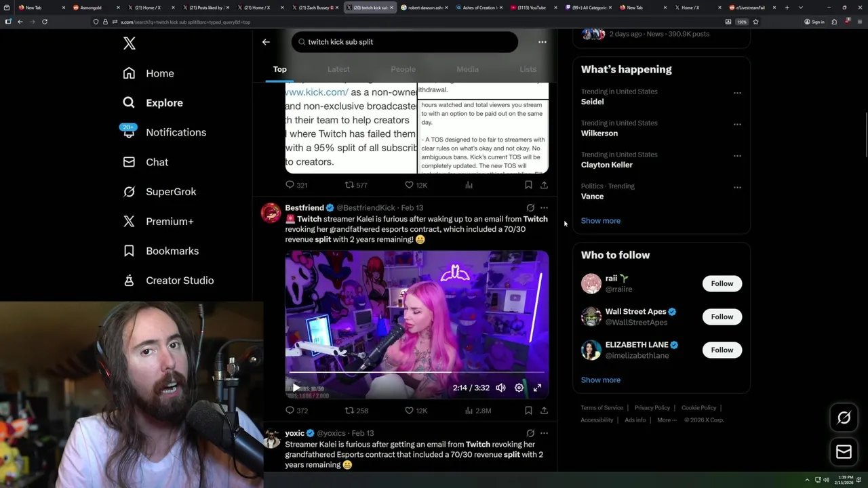Open SuperGrok from the sidebar

pos(159,192)
